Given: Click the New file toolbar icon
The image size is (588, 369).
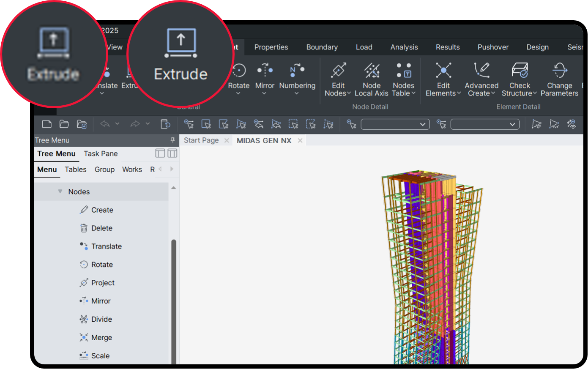Looking at the screenshot, I should pyautogui.click(x=47, y=124).
